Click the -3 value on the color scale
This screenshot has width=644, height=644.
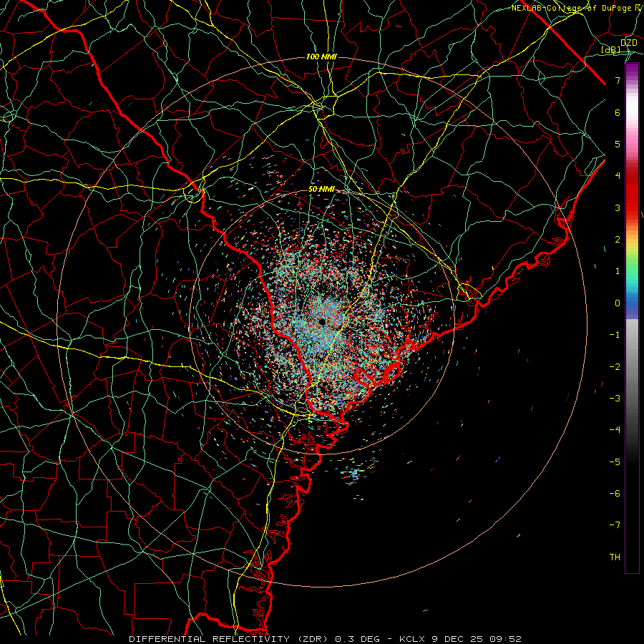(x=615, y=399)
